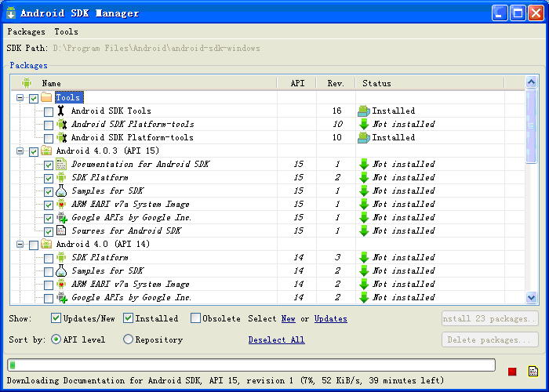Collapse the Android 4.0 (API 14) group
The height and width of the screenshot is (392, 549).
pyautogui.click(x=20, y=245)
